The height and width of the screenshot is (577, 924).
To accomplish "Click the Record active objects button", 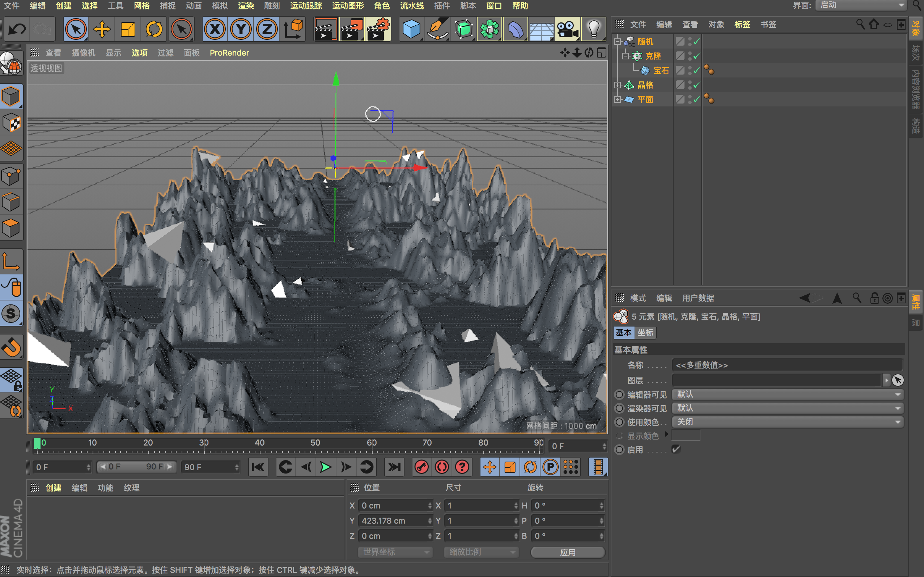I will point(421,467).
